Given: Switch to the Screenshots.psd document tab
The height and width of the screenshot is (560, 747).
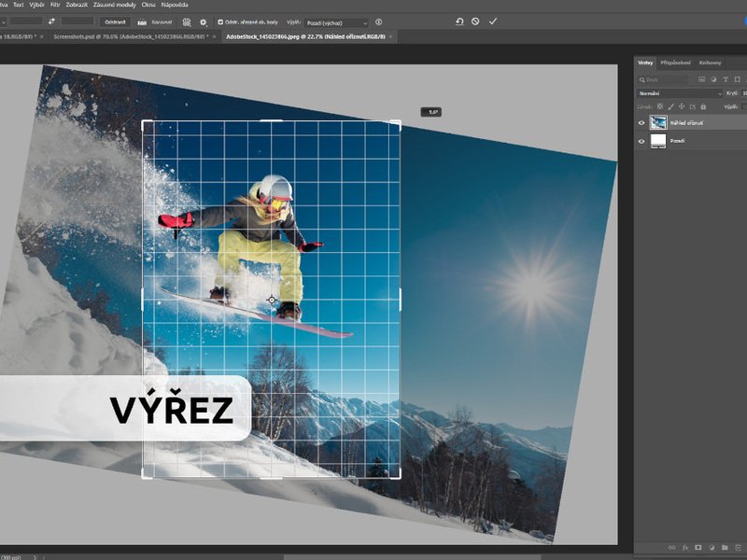Looking at the screenshot, I should point(131,36).
